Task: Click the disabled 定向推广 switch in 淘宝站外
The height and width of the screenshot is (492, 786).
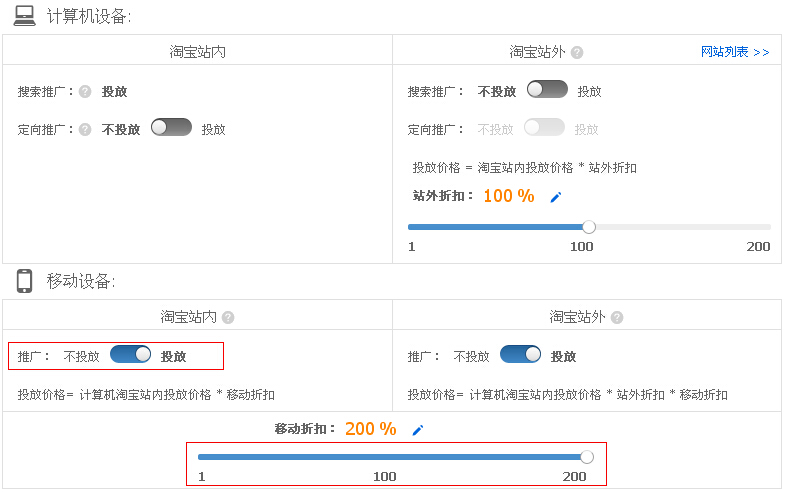Action: coord(544,128)
